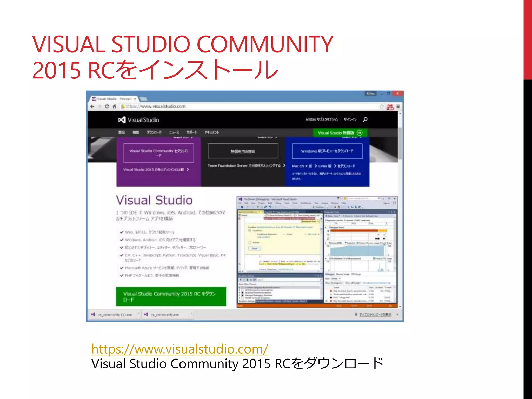Click green Visual Studio Community 2015 RC download button
The height and width of the screenshot is (399, 532).
click(x=171, y=296)
